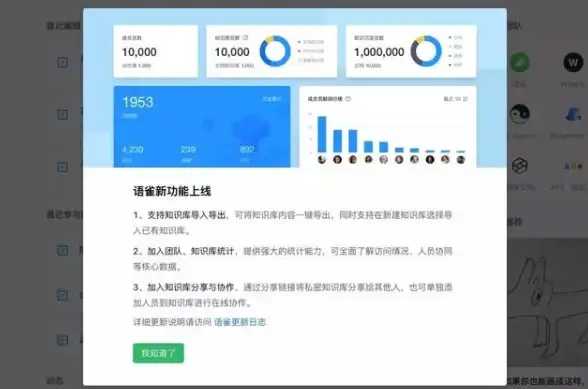Click the 动态 heading in the background page

click(x=55, y=381)
